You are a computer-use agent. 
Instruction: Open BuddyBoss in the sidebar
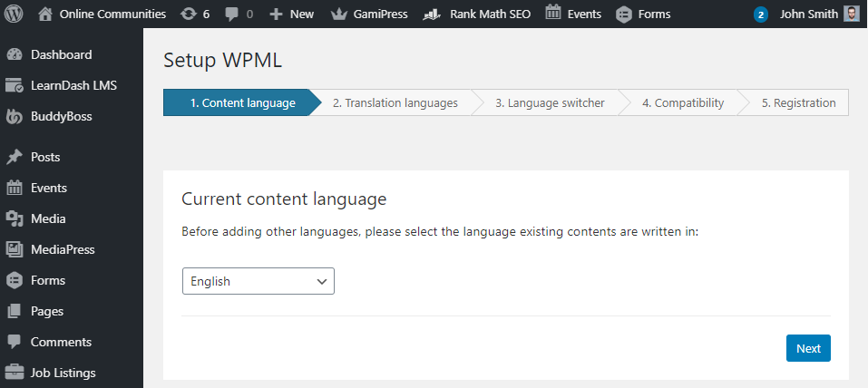pos(61,116)
